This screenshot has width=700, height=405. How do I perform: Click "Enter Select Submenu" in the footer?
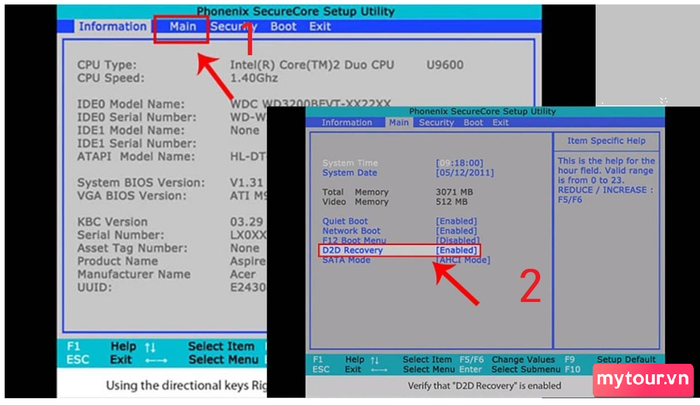click(x=510, y=369)
